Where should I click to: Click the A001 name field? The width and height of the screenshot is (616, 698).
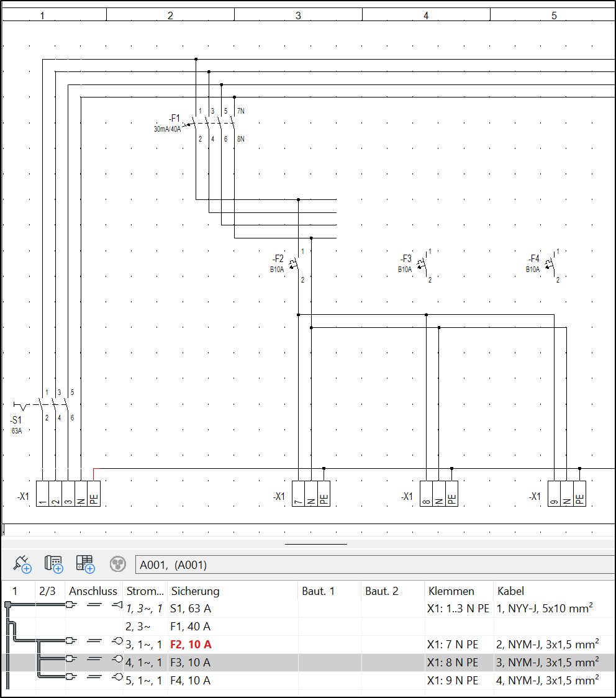tap(373, 564)
